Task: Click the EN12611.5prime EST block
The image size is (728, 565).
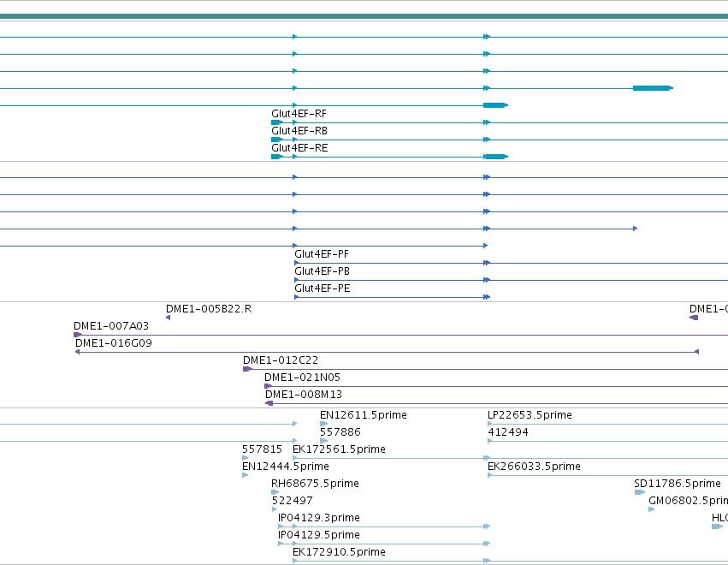Action: (323, 424)
